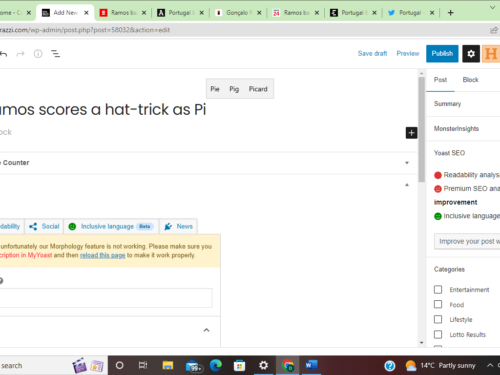Open the Social tab in Yoast

[44, 226]
